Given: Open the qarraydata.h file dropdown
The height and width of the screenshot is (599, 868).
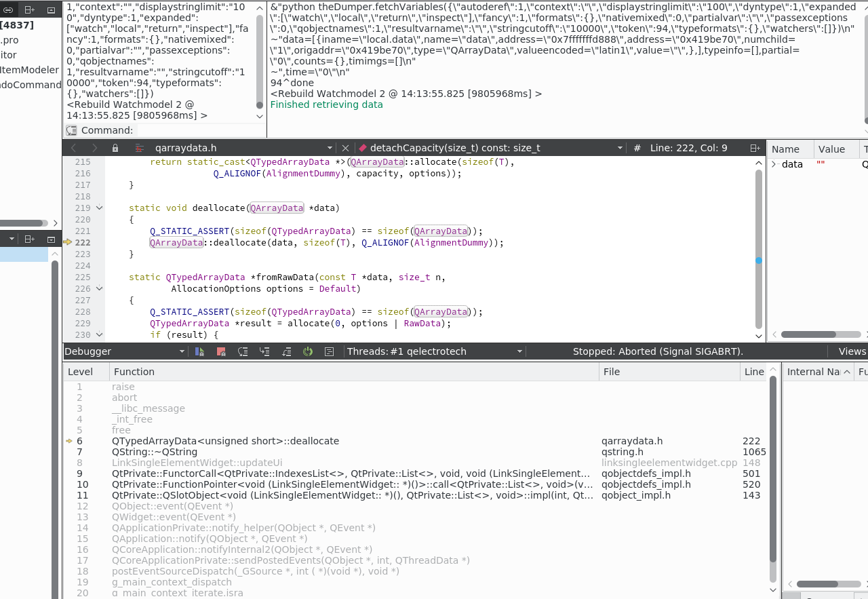Looking at the screenshot, I should (330, 148).
